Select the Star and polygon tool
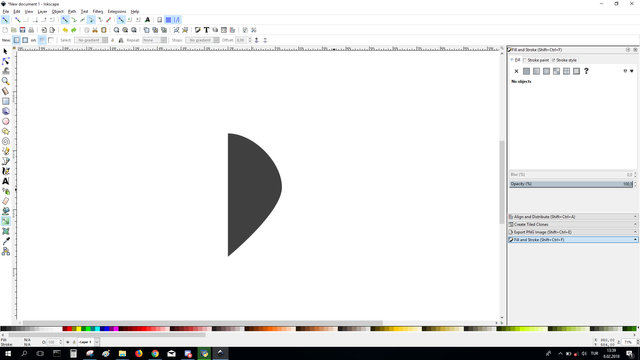Image resolution: width=640 pixels, height=360 pixels. (5, 131)
